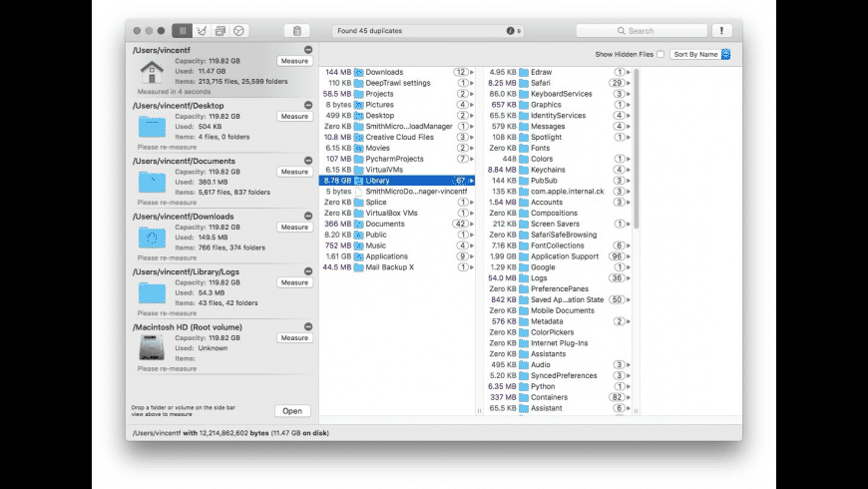Screen dimensions: 868x489
Task: Expand the Saved Ap...ation State arrow
Action: click(629, 299)
